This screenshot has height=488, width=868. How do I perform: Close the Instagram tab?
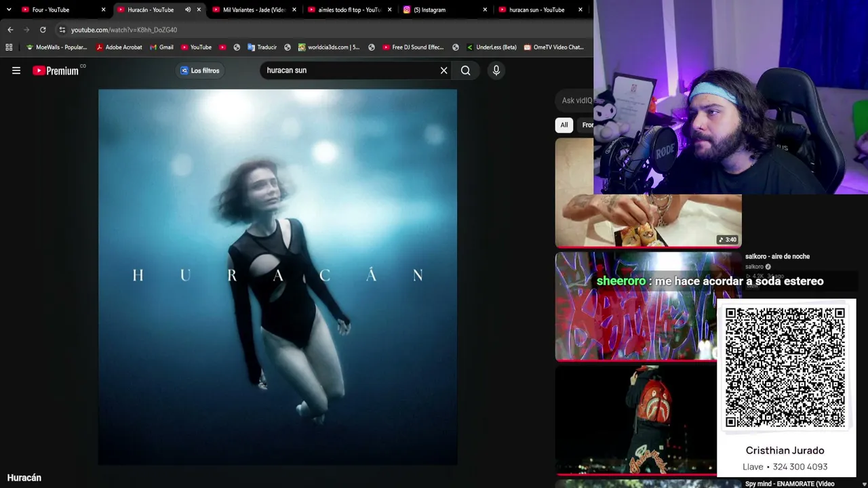pos(485,9)
